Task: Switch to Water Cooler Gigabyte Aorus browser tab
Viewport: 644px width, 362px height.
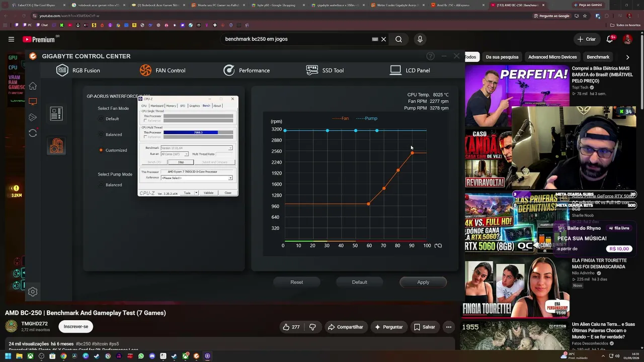Action: tap(398, 5)
